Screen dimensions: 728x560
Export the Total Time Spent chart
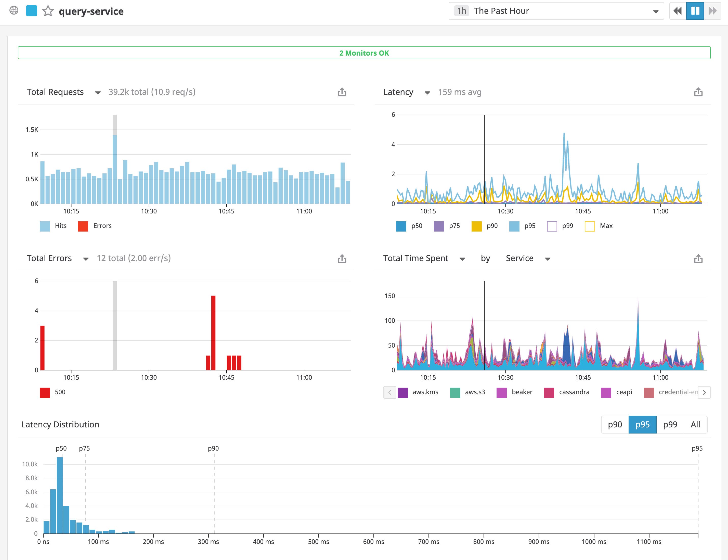click(698, 258)
